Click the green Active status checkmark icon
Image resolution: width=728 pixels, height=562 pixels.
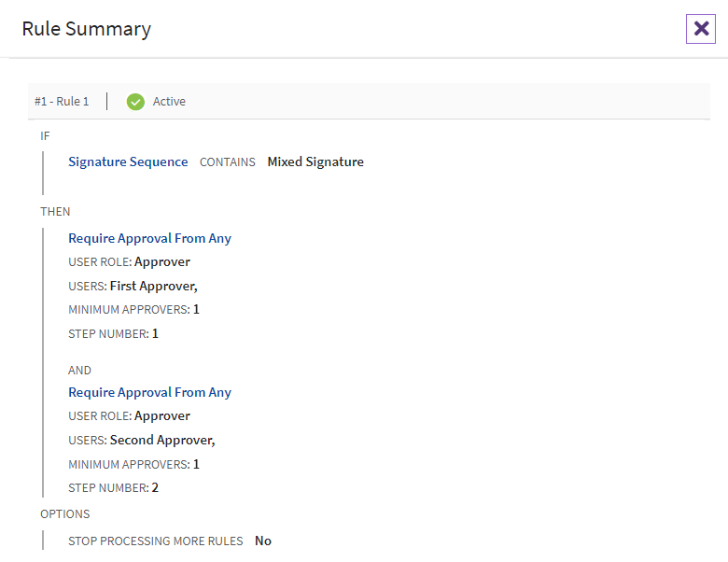(135, 101)
